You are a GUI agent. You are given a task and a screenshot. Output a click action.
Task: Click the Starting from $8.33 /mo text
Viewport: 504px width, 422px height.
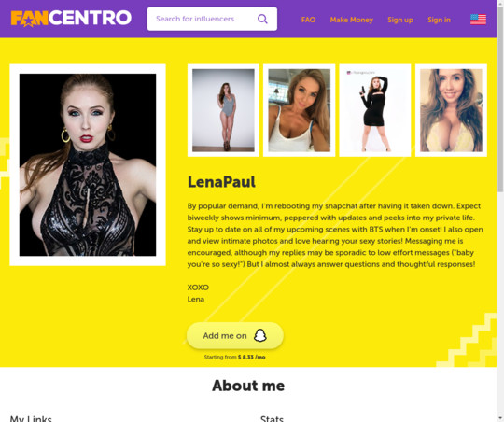(x=234, y=357)
